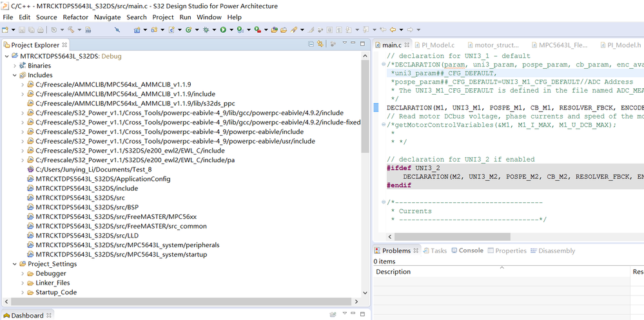The height and width of the screenshot is (320, 644).
Task: Click the New C++ Class icon
Action: pyautogui.click(x=188, y=30)
